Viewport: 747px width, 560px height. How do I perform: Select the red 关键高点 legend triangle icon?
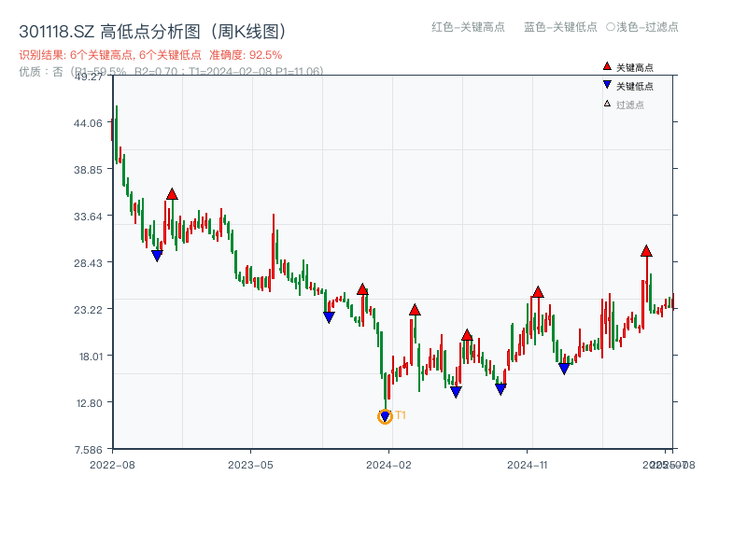coord(607,66)
